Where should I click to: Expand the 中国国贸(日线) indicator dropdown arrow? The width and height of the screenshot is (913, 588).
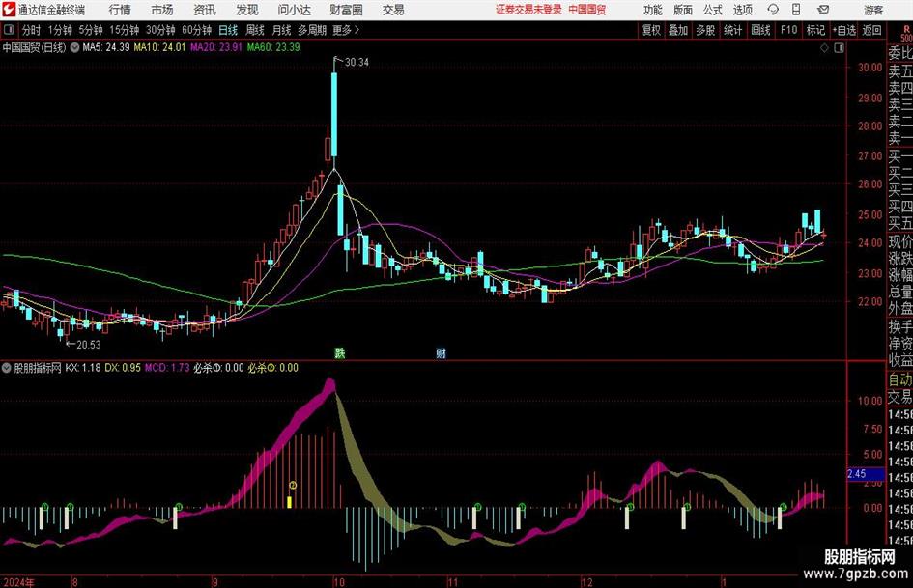click(x=74, y=47)
